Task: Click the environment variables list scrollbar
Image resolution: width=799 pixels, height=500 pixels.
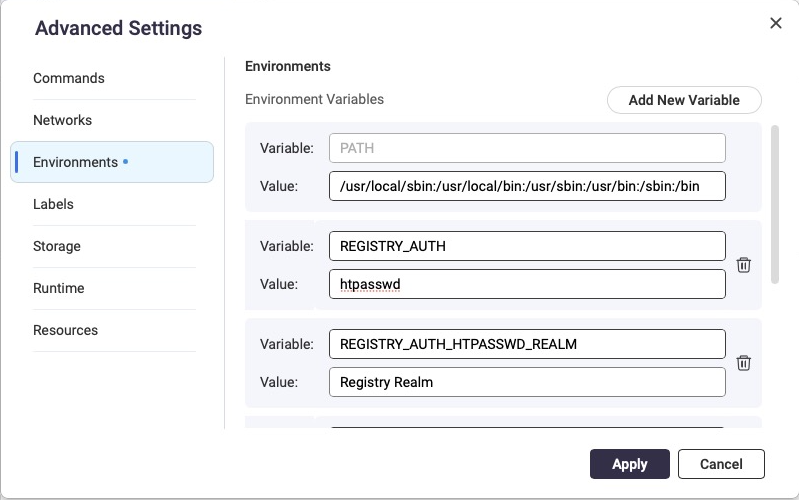Action: click(x=775, y=205)
